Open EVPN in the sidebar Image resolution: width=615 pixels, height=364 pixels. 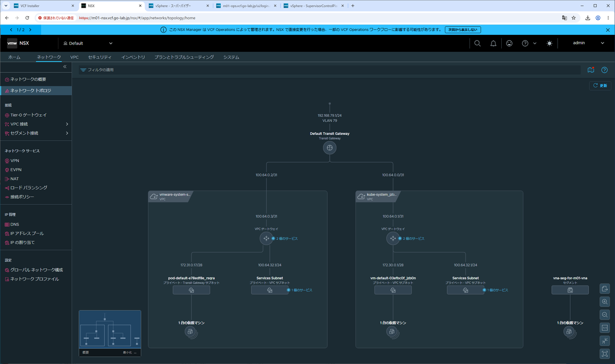[x=16, y=169]
